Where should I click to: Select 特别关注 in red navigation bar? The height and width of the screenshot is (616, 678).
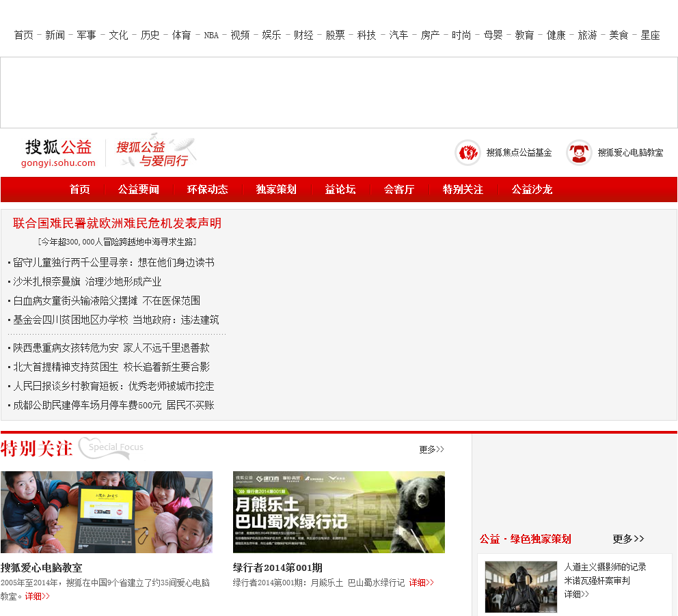tap(463, 189)
